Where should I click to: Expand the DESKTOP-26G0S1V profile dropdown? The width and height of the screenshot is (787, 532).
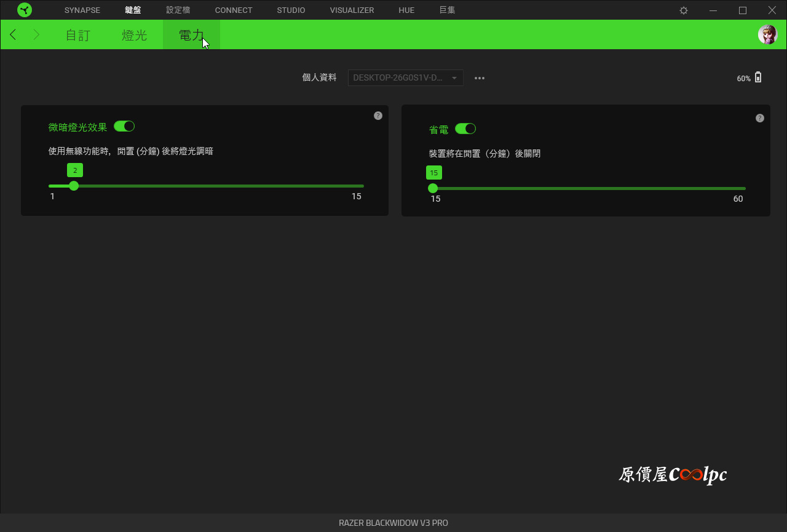pos(405,77)
